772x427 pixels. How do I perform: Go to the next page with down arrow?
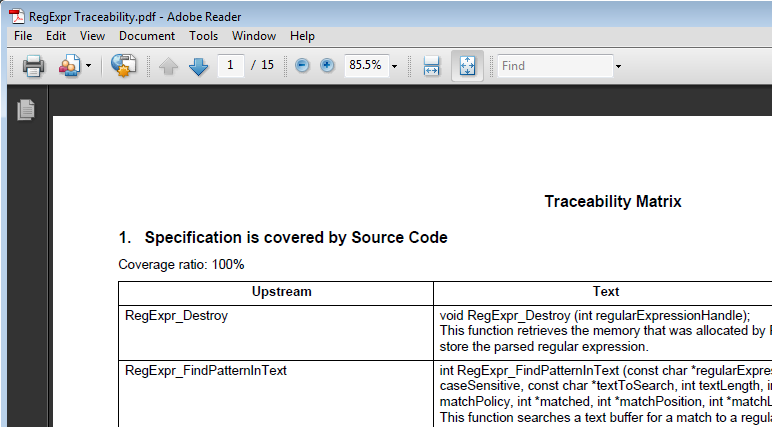coord(198,66)
